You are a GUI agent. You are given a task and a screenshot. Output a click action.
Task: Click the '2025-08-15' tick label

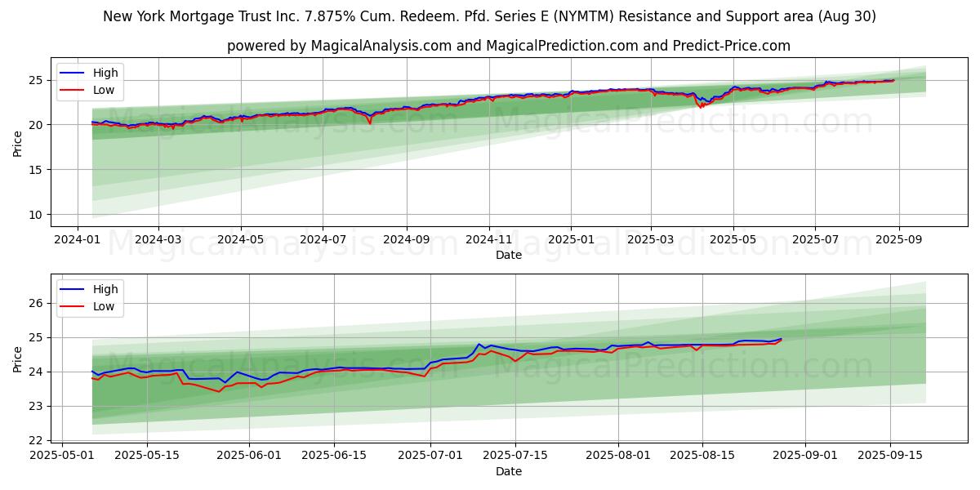(x=702, y=456)
